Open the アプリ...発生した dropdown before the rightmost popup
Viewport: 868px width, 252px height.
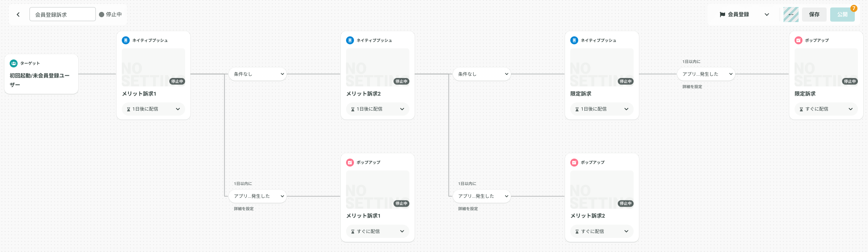706,74
